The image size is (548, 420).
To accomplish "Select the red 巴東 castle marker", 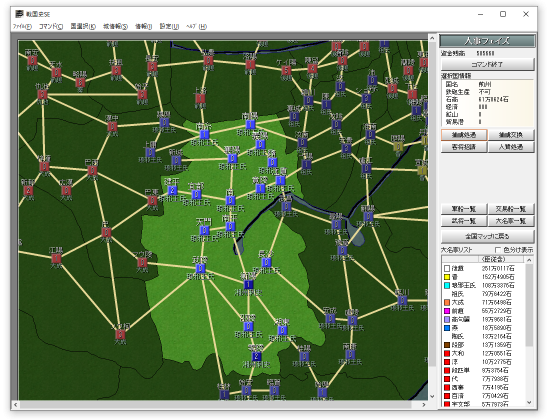I will pyautogui.click(x=152, y=201).
